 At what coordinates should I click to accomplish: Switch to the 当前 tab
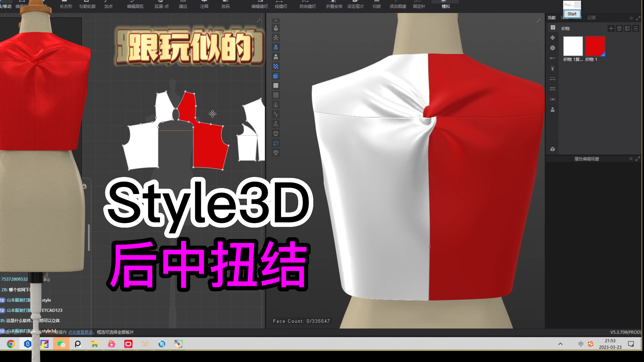point(551,17)
